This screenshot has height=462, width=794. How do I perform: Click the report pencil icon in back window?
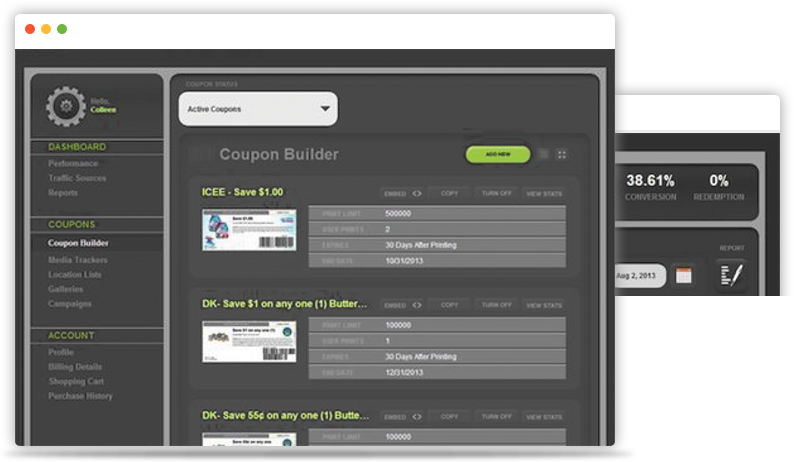[x=731, y=275]
